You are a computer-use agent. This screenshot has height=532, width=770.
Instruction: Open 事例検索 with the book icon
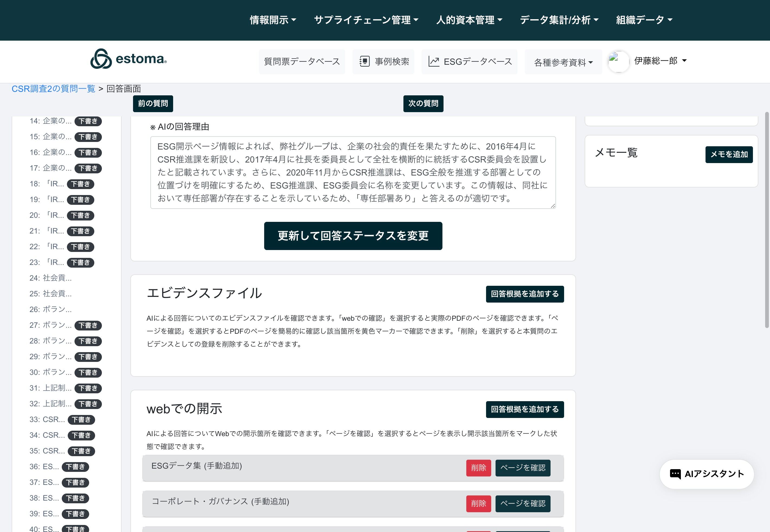383,62
